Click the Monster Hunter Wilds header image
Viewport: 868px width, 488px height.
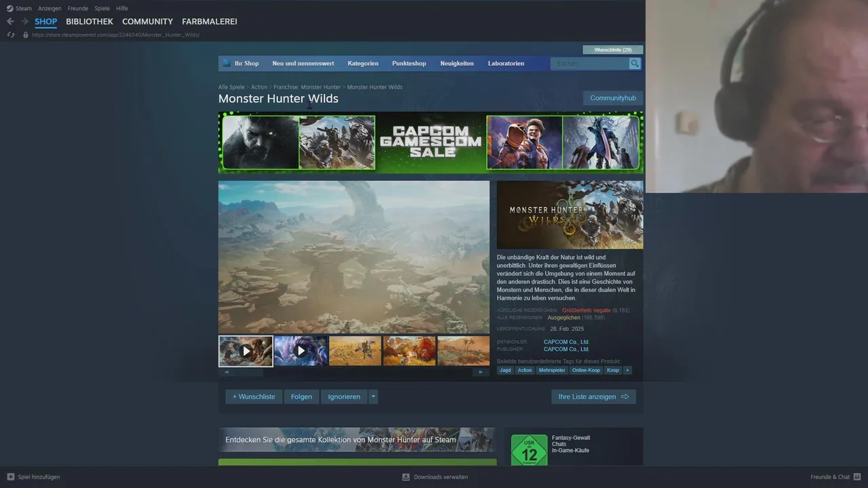570,215
